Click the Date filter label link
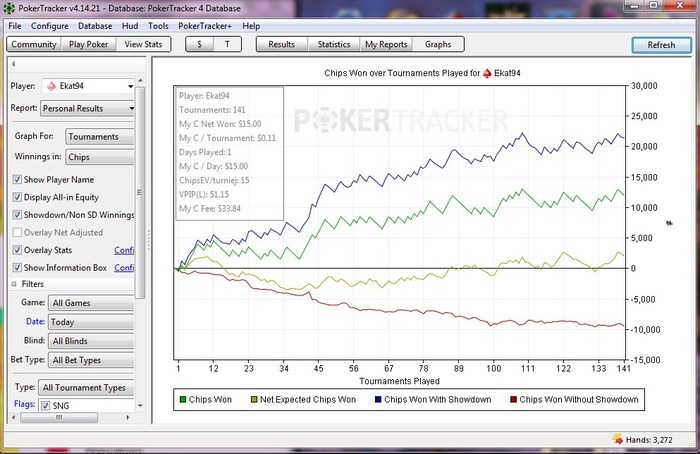 pyautogui.click(x=35, y=321)
